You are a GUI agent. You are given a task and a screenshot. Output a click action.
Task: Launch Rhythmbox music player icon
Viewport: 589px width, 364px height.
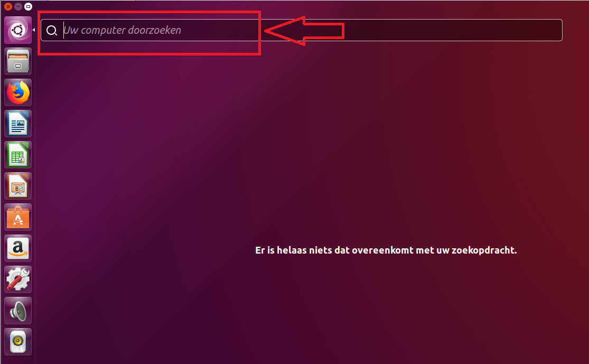tap(18, 342)
